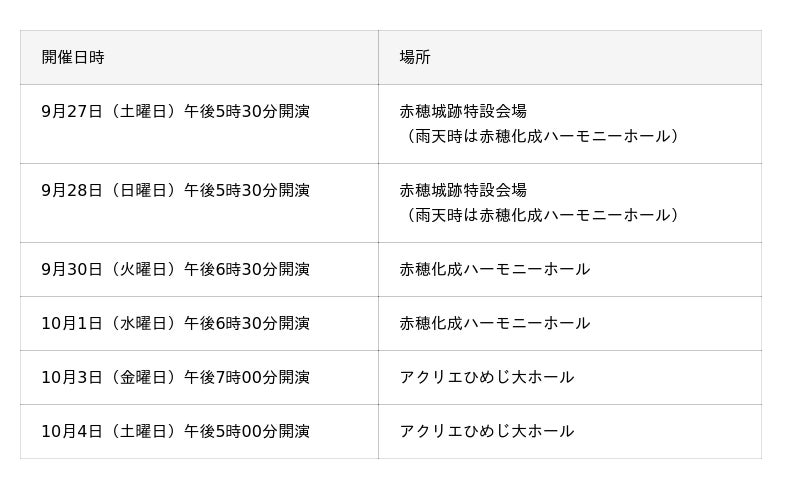Select the 9月30日 date text
Screen dimensions: 800x489
[72, 269]
